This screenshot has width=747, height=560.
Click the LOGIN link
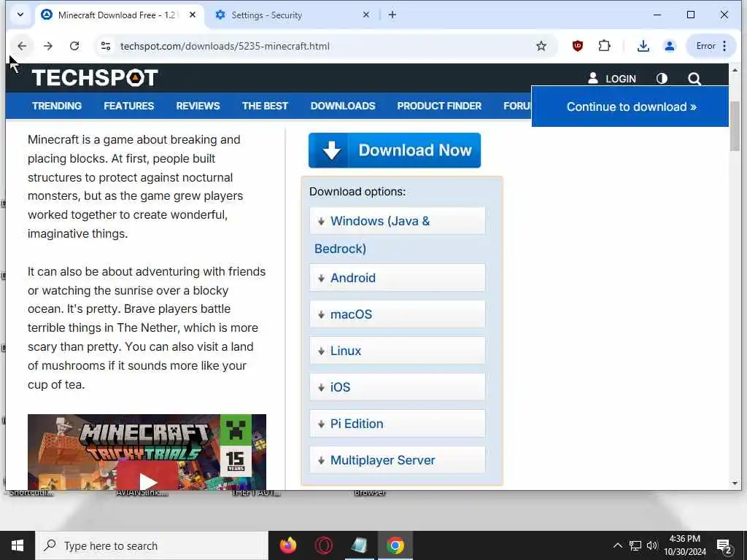click(612, 79)
